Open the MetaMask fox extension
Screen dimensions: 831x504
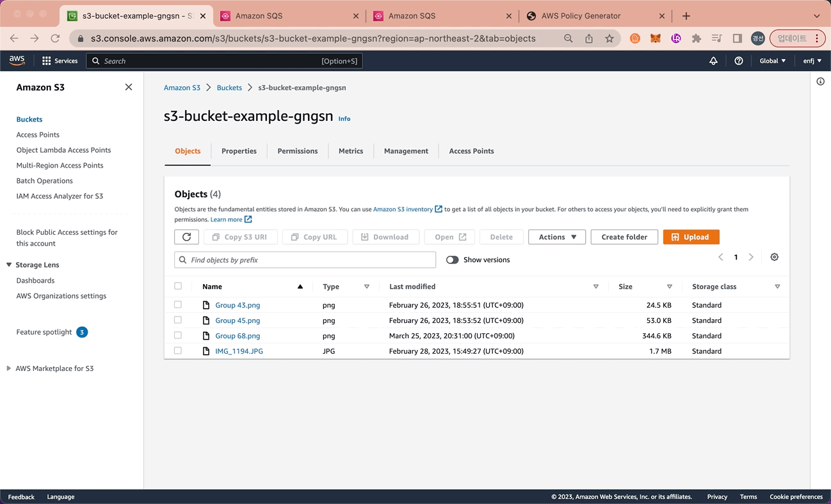[656, 38]
